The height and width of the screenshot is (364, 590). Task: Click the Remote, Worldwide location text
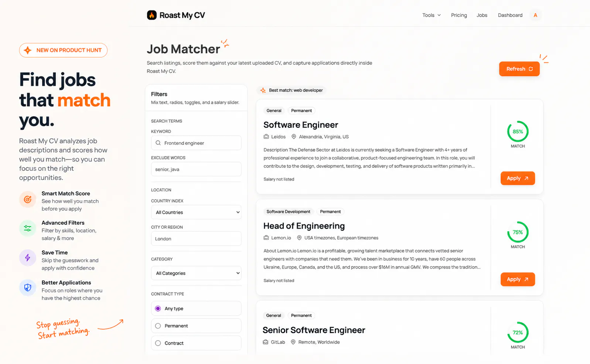point(319,342)
